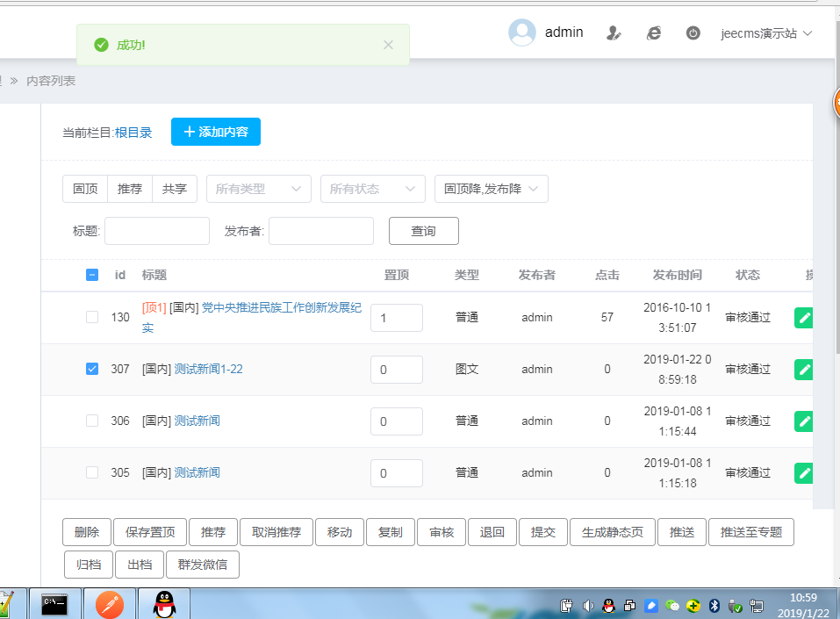
Task: Open QQ penguin app in taskbar
Action: [162, 604]
